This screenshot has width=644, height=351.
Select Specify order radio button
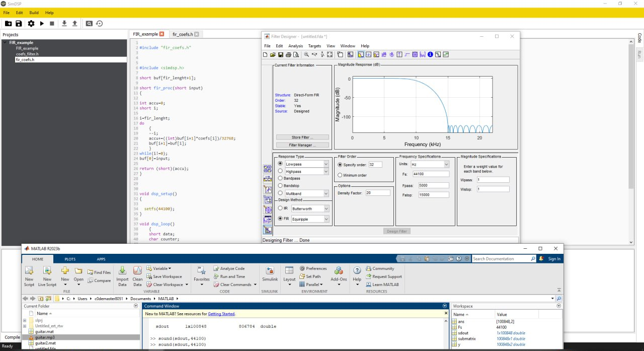coord(340,165)
